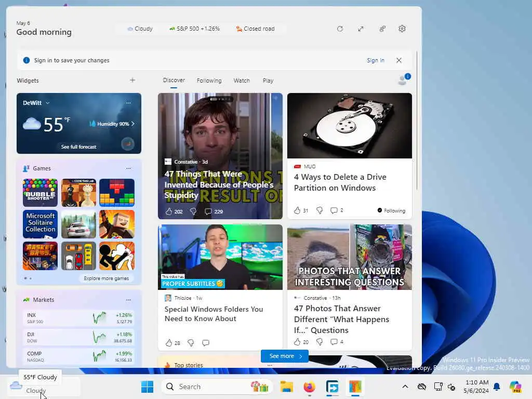This screenshot has width=532, height=399.
Task: Dislike the 47 Things article
Action: point(193,211)
